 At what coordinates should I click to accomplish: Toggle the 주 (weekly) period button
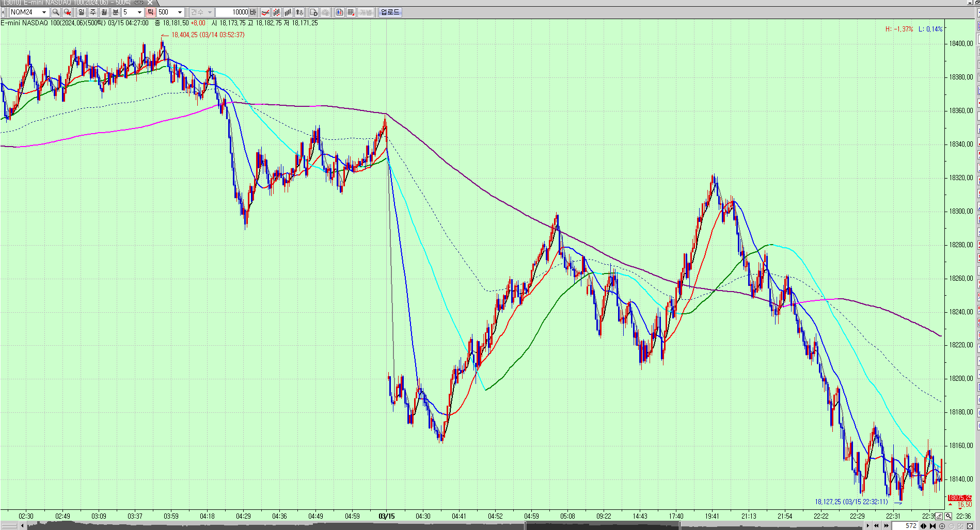coord(92,12)
